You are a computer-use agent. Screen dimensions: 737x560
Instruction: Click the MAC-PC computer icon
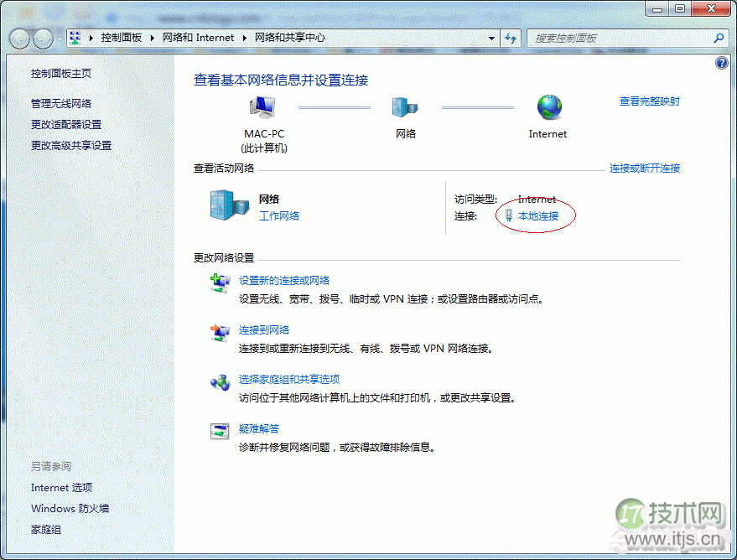[x=263, y=107]
